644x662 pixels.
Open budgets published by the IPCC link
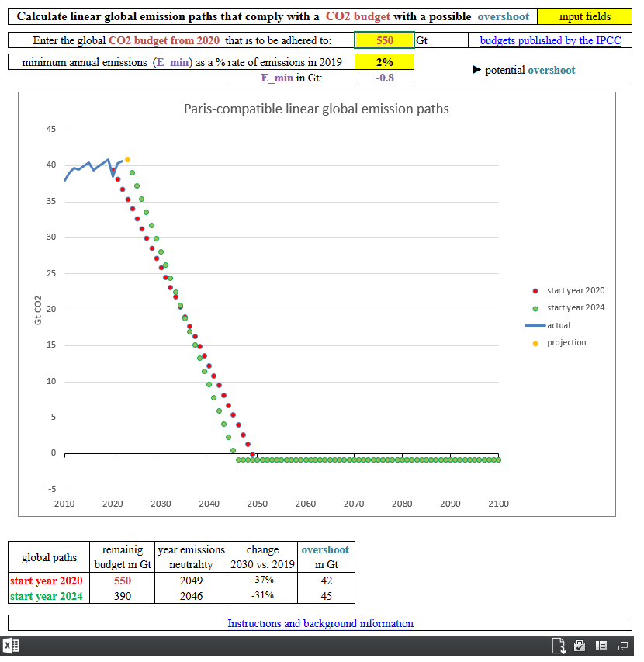pyautogui.click(x=550, y=40)
